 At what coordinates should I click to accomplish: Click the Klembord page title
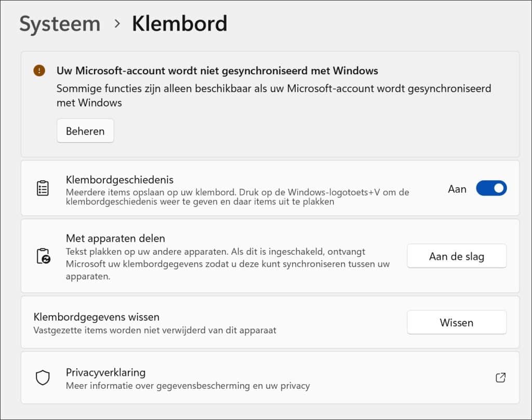(180, 23)
